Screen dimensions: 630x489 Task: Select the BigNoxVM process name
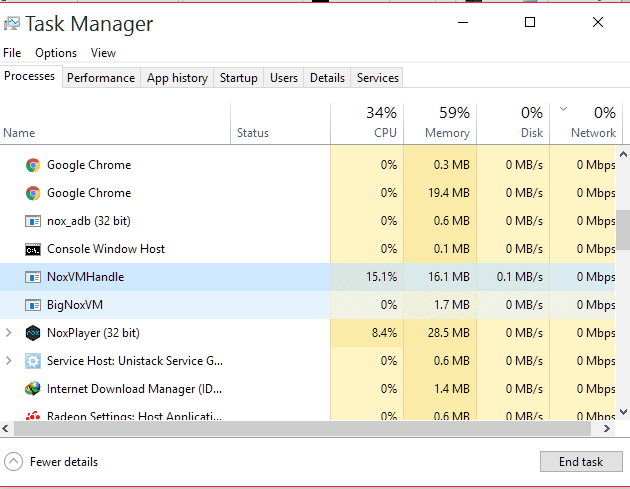(75, 305)
